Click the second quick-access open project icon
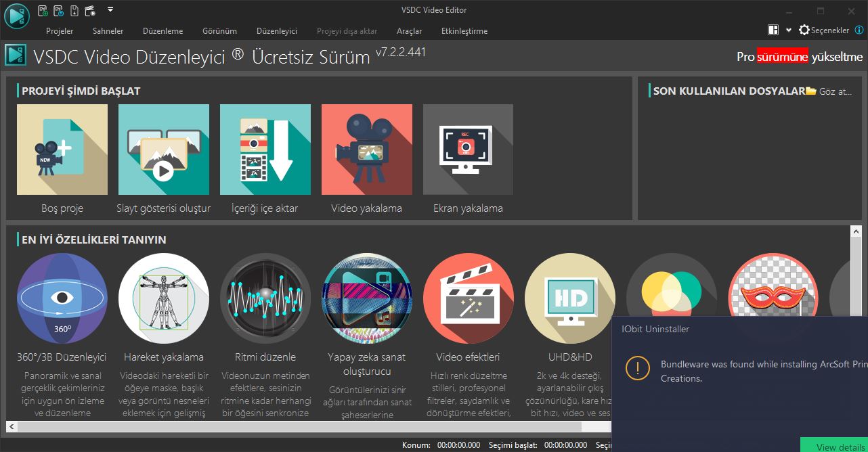 click(58, 10)
